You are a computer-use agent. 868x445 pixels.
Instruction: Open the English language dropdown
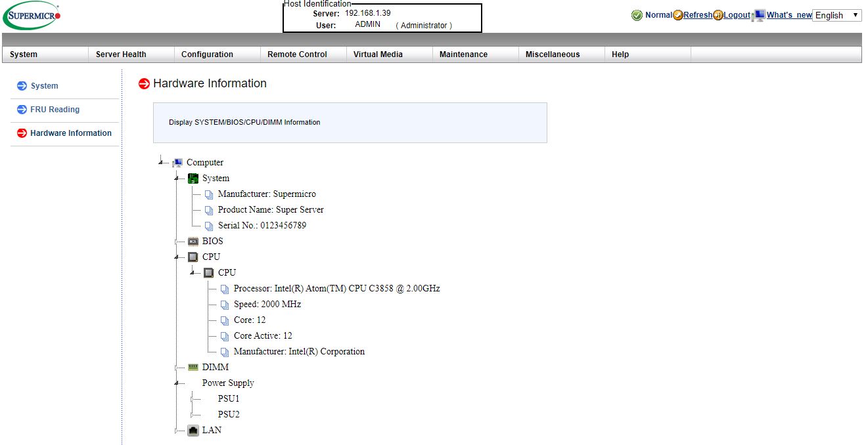pos(837,15)
